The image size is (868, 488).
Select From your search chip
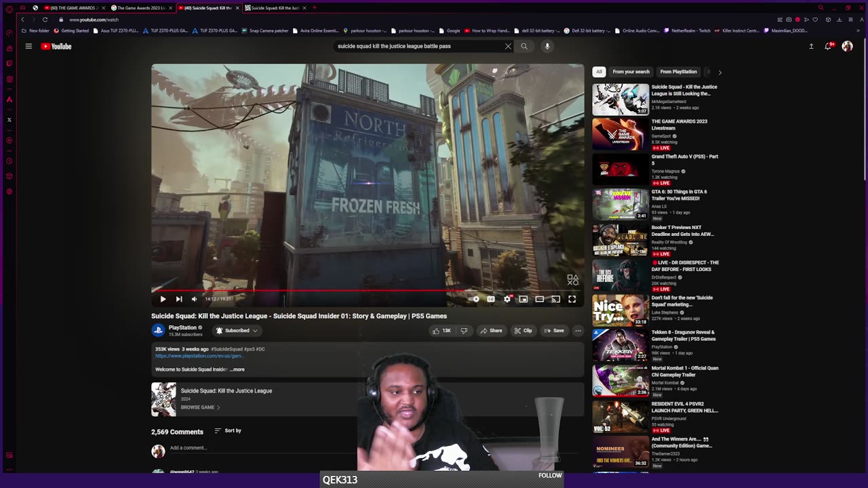click(x=631, y=72)
